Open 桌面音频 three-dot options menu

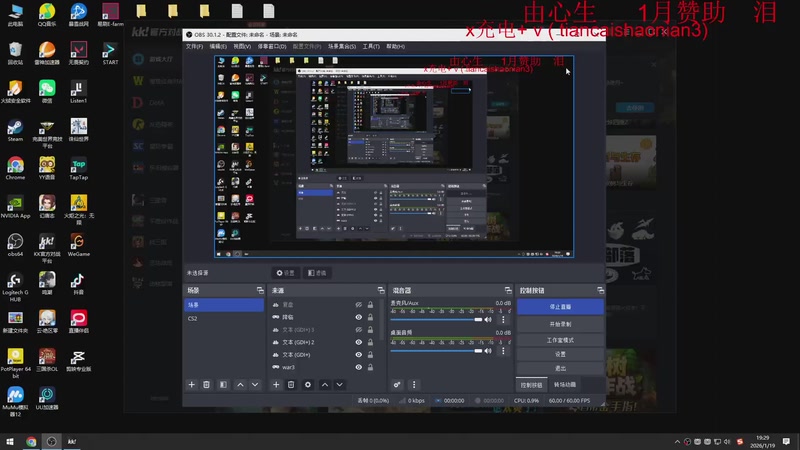[x=503, y=351]
